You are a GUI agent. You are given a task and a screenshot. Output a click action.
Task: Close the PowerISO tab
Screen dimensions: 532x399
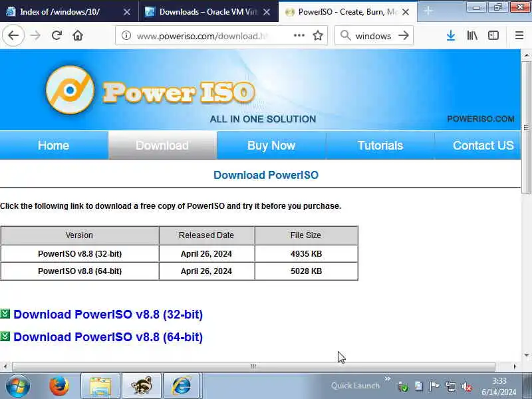(x=406, y=12)
